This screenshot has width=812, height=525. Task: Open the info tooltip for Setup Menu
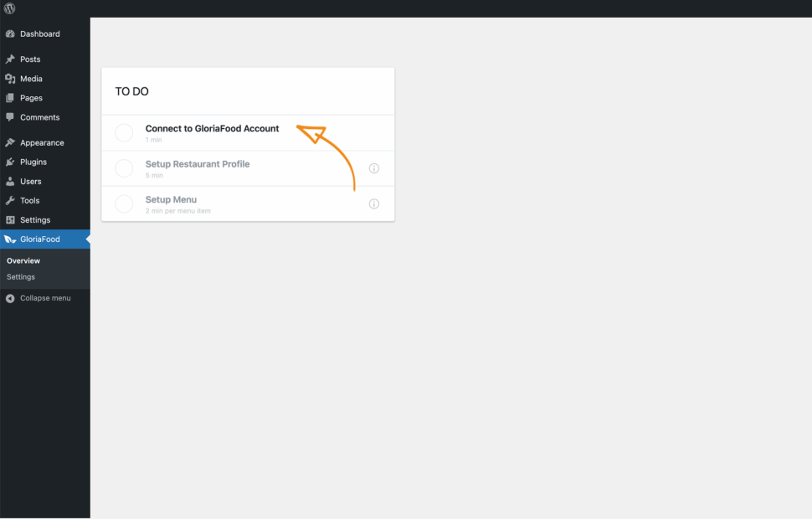coord(373,203)
